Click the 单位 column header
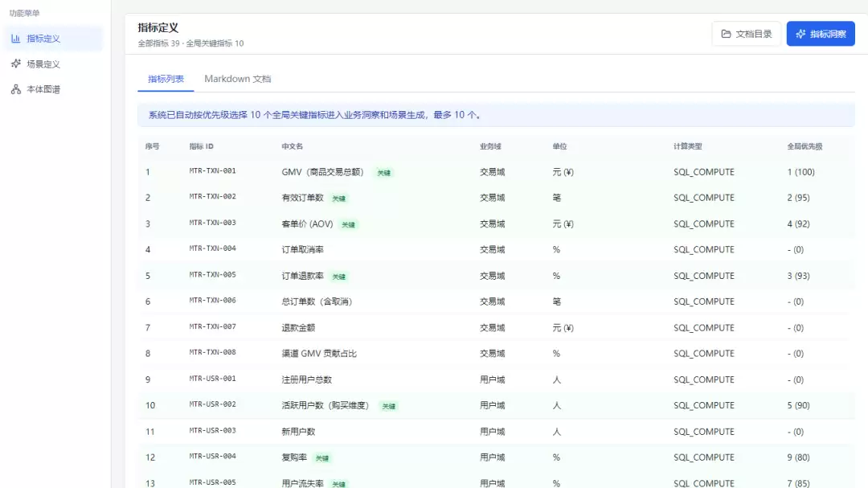868x488 pixels. point(559,146)
